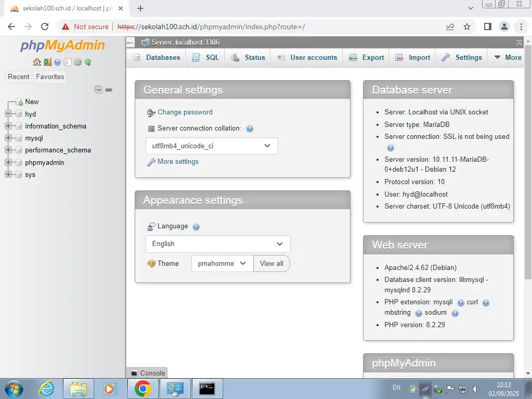Open navigation panel settings gear icon
532x399 pixels.
click(x=77, y=62)
